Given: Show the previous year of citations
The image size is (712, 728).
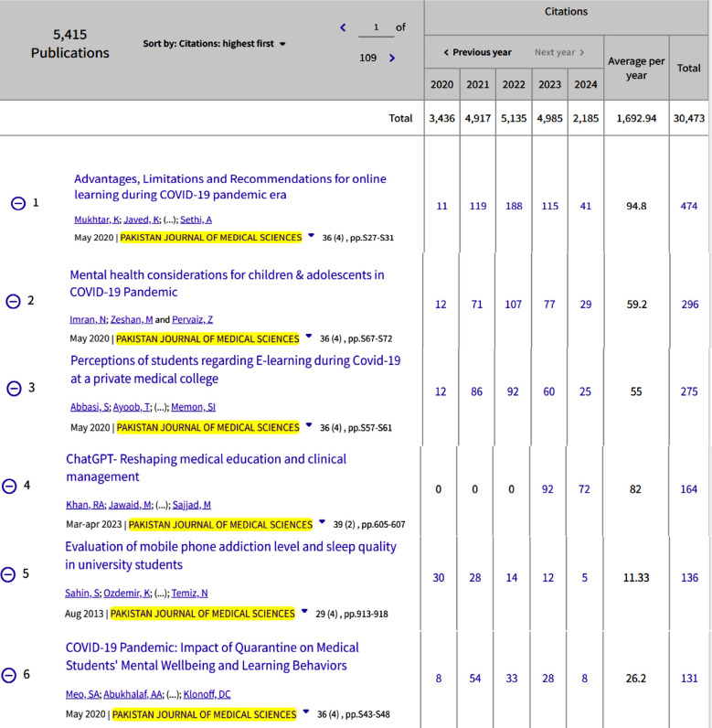Looking at the screenshot, I should coord(477,52).
